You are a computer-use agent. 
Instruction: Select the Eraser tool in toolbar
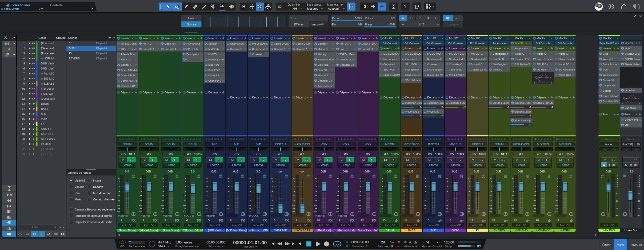195,7
